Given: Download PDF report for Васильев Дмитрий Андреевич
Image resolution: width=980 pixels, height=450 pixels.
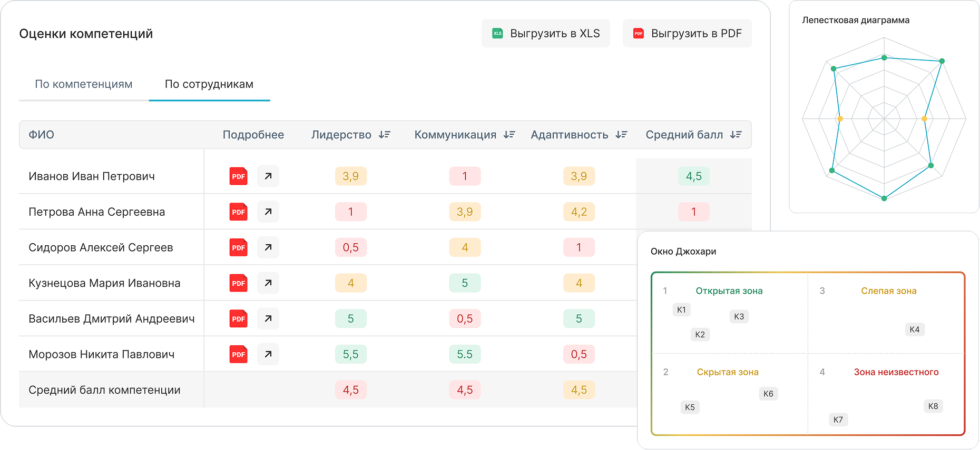Looking at the screenshot, I should pyautogui.click(x=239, y=318).
